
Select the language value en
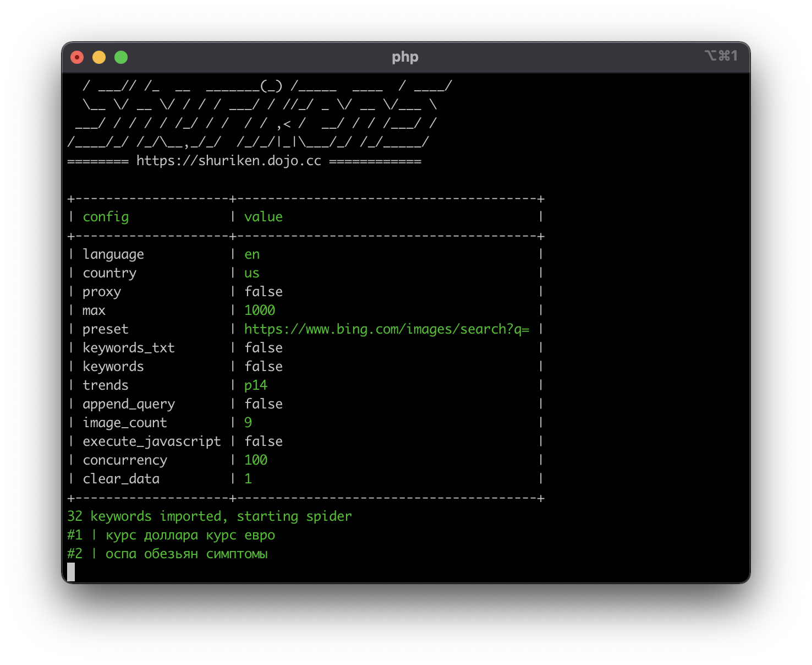(x=252, y=254)
